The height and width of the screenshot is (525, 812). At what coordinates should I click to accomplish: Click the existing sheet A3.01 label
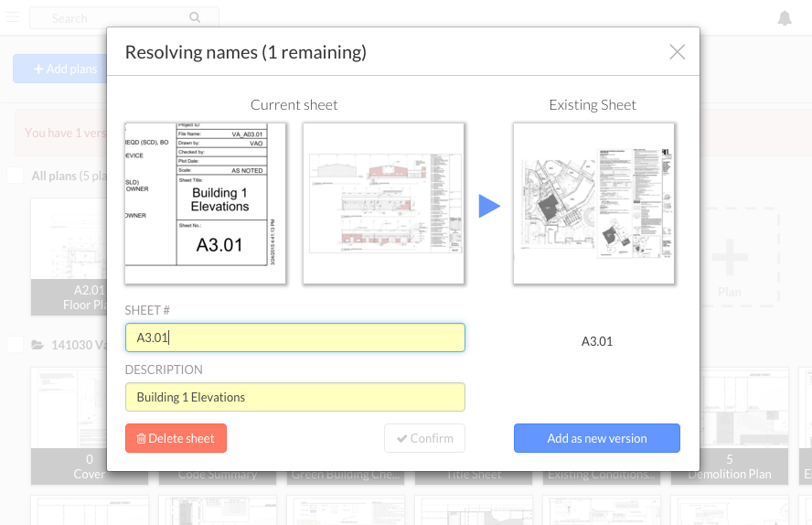[596, 341]
